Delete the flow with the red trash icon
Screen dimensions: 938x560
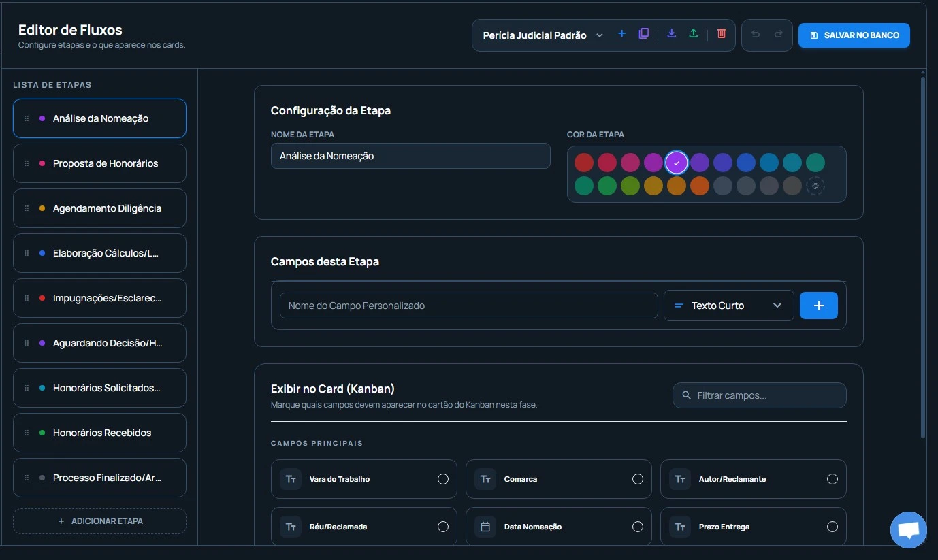(x=722, y=34)
